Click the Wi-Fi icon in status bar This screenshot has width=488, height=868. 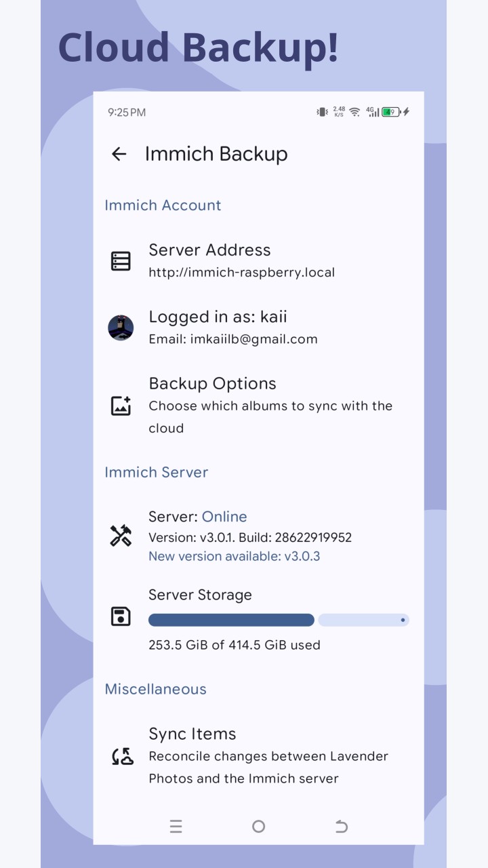[x=354, y=112]
